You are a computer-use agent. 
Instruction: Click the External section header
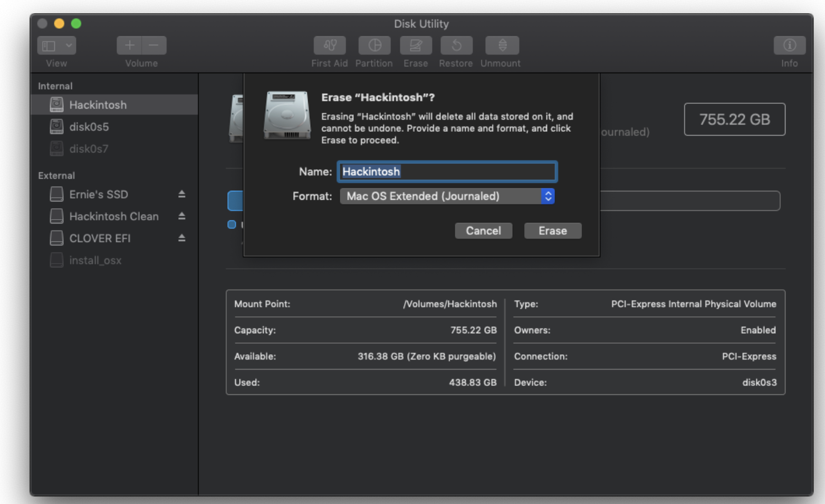point(56,176)
